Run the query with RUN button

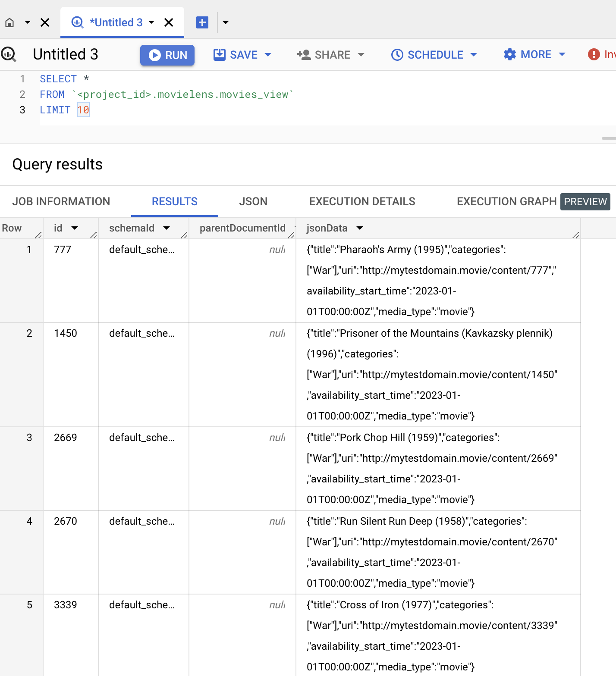[x=167, y=55]
